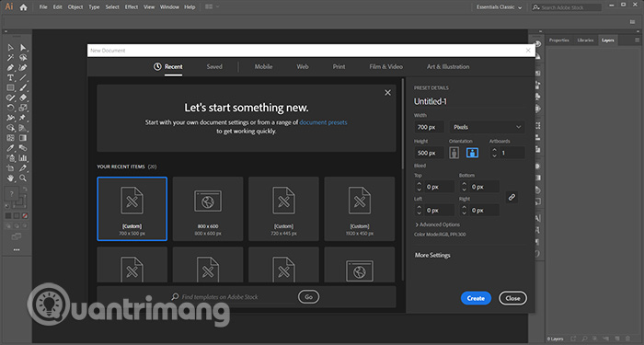Switch to the Libraries panel tab
644x345 pixels.
click(x=585, y=40)
